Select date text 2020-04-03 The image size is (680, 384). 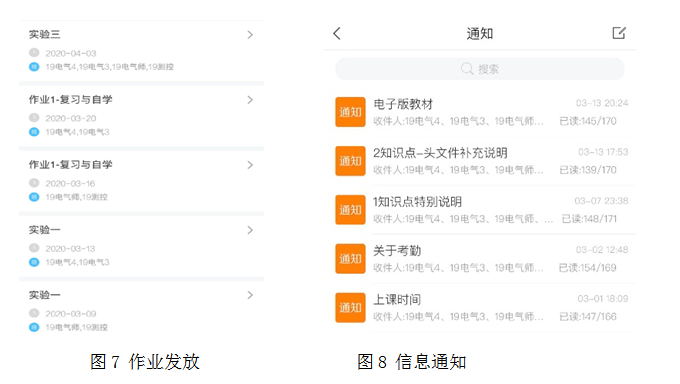click(71, 53)
